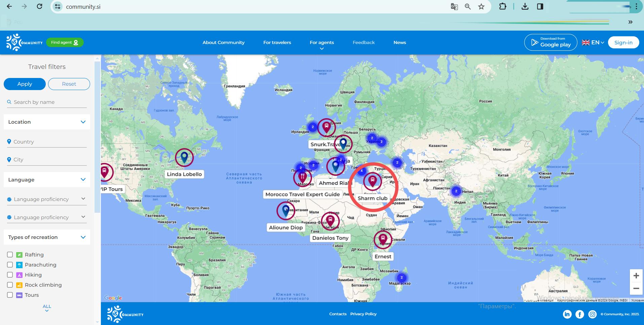This screenshot has width=644, height=325.
Task: Reload the page
Action: point(39,6)
